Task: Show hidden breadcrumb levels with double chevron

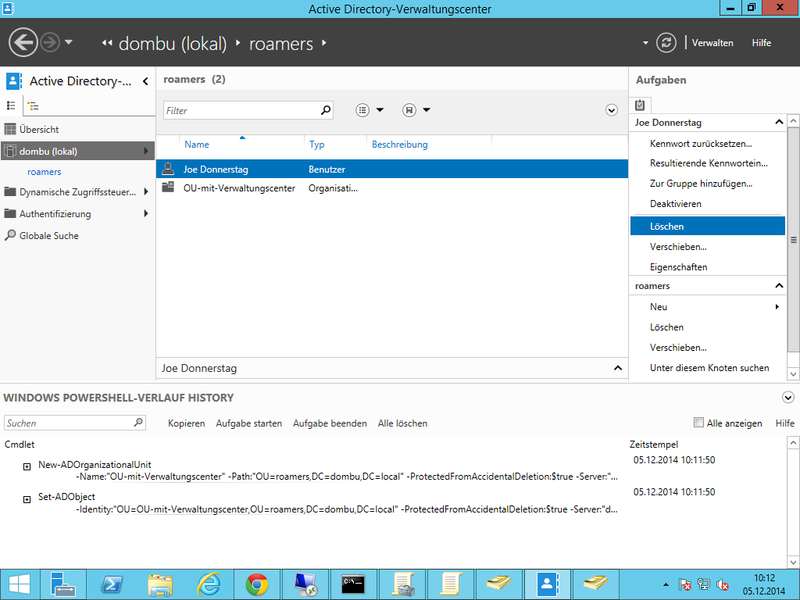Action: pos(107,43)
